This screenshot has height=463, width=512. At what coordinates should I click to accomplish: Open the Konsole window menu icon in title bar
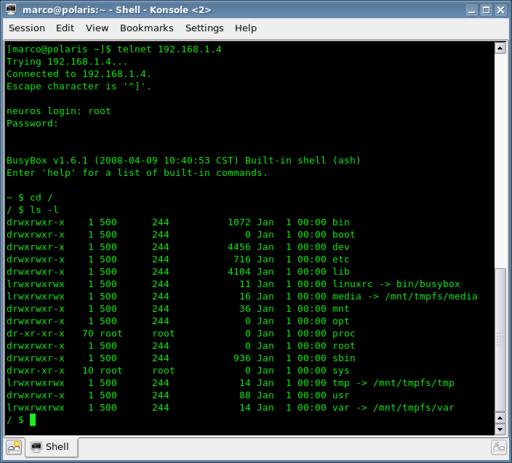[11, 9]
